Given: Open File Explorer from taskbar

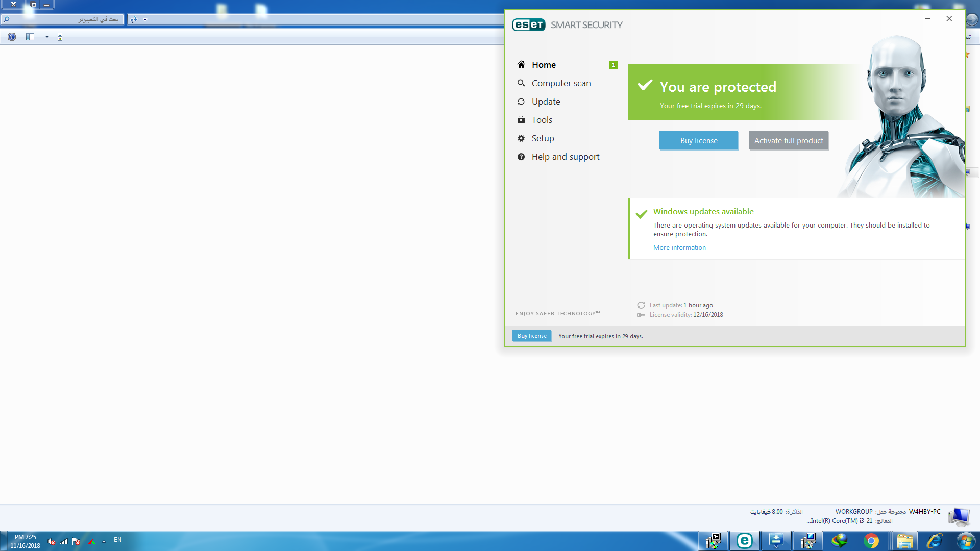Looking at the screenshot, I should [904, 541].
